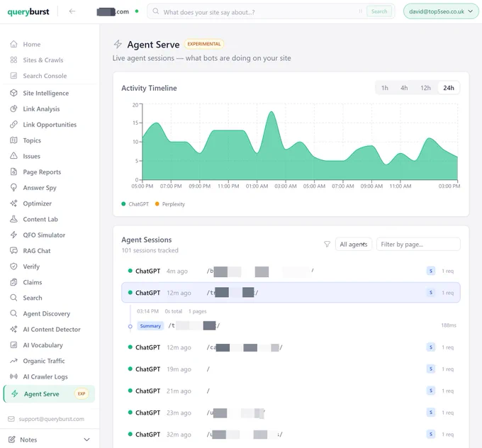Open Sites & Crawls grid icon
Viewport: 482px width, 448px height.
pyautogui.click(x=13, y=60)
